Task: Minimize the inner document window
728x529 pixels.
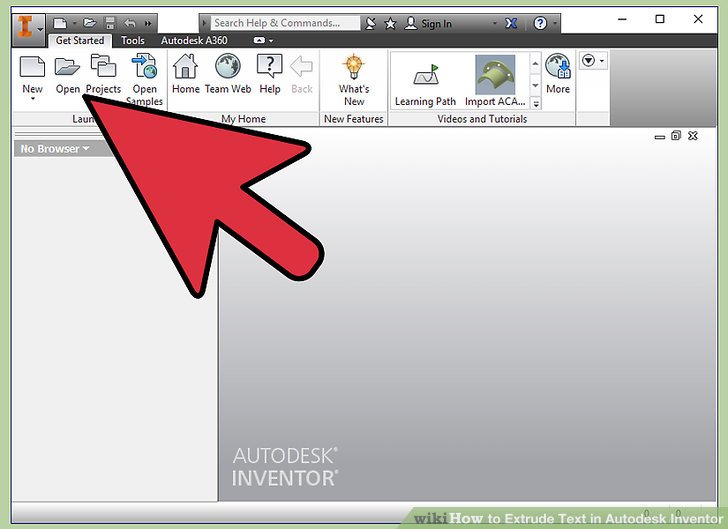Action: point(659,137)
